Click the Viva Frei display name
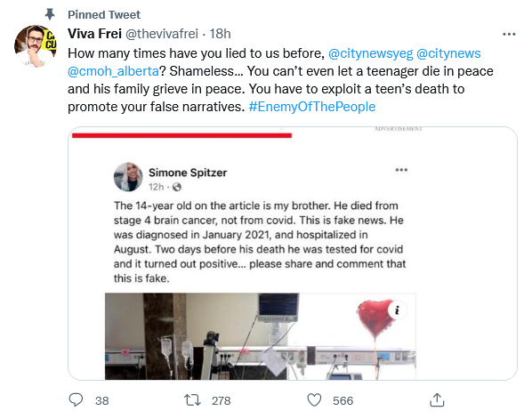 coord(94,34)
